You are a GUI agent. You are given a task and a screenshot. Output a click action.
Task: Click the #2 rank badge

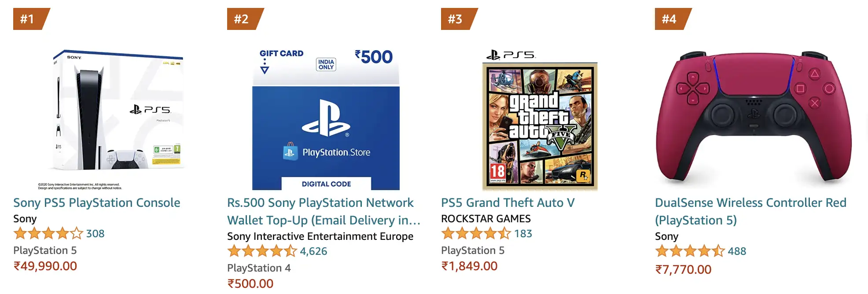(x=242, y=19)
